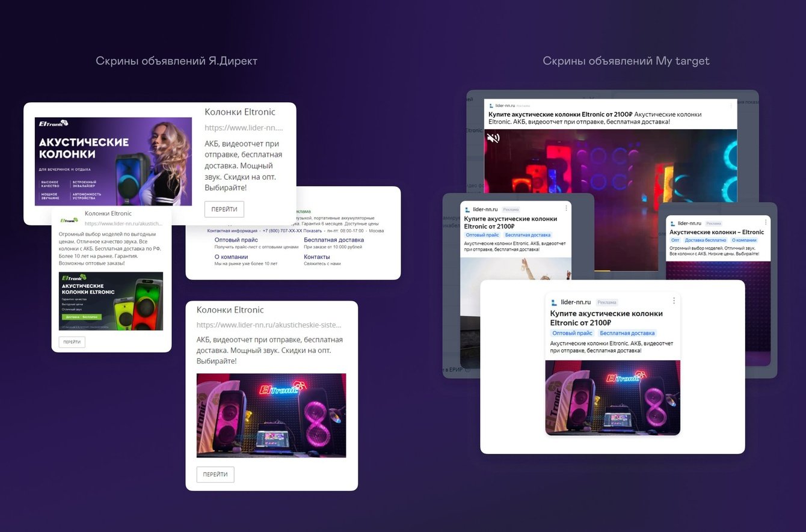
Task: Click 'О компании' tag on the Акустические колонки card
Action: pyautogui.click(x=744, y=240)
